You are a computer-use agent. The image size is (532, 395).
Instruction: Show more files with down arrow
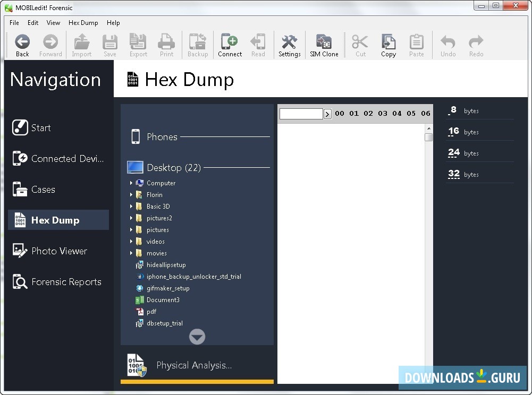[197, 337]
